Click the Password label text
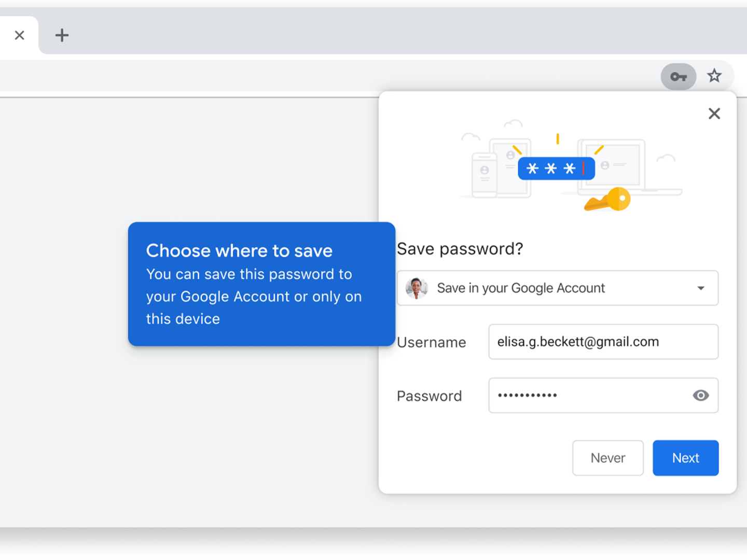Screen dimensions: 747x560 pyautogui.click(x=429, y=396)
